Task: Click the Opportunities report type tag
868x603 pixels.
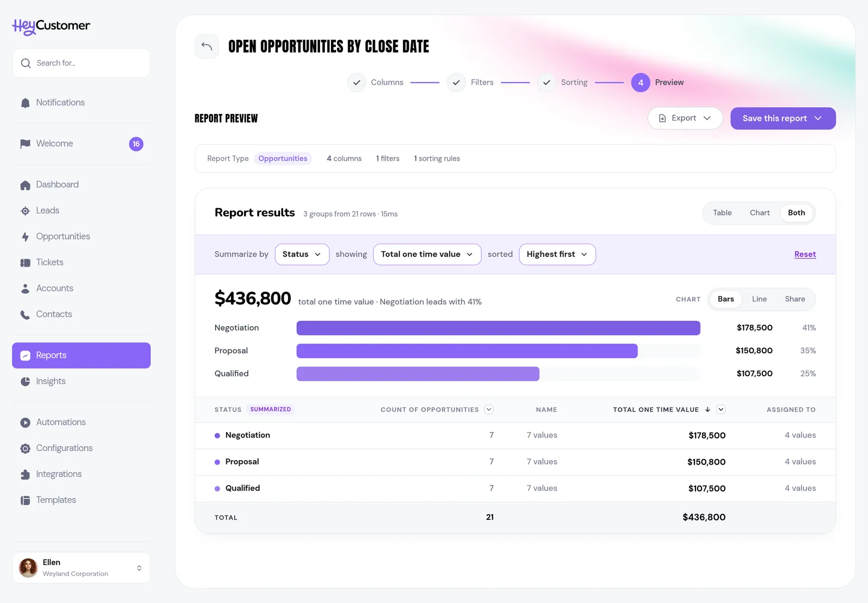Action: coord(283,158)
